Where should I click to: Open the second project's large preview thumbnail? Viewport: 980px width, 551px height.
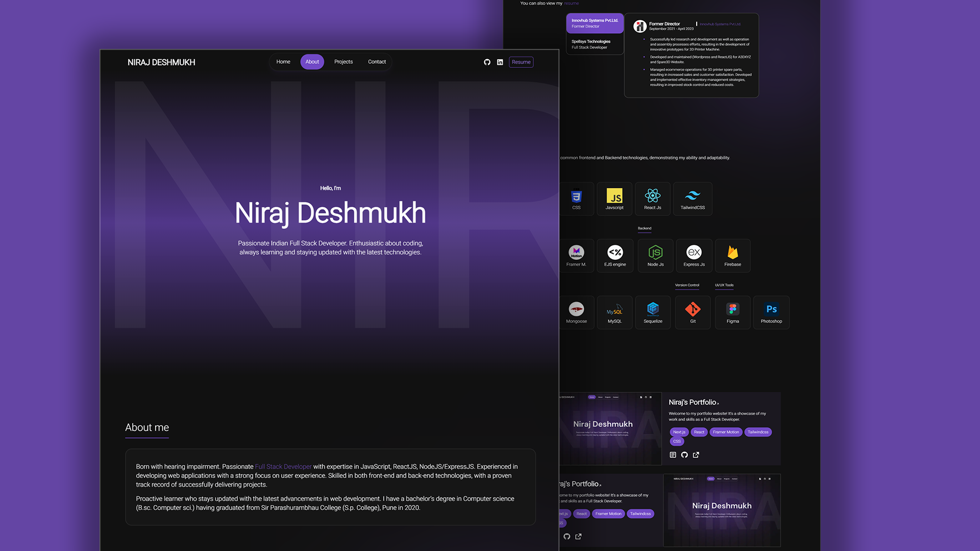(722, 510)
